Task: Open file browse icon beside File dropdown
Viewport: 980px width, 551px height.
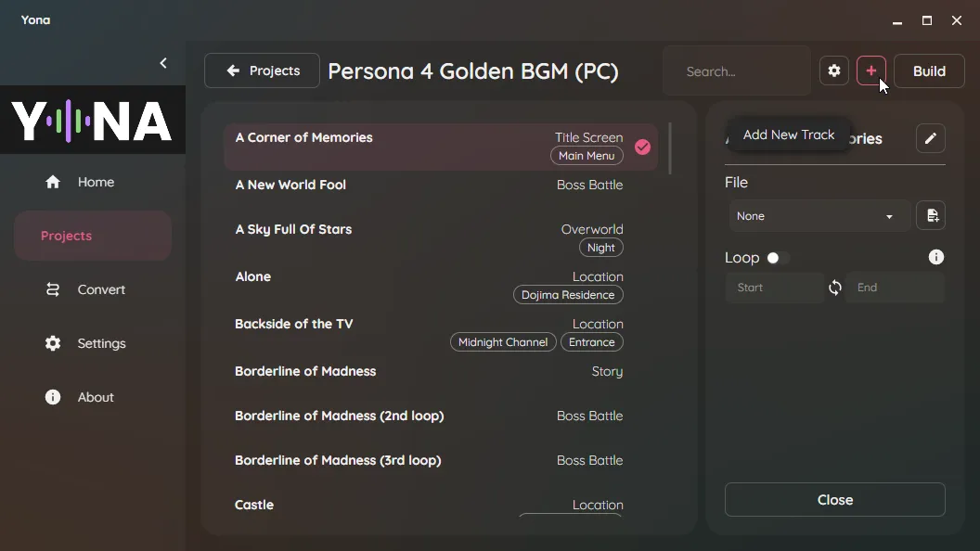Action: (931, 215)
